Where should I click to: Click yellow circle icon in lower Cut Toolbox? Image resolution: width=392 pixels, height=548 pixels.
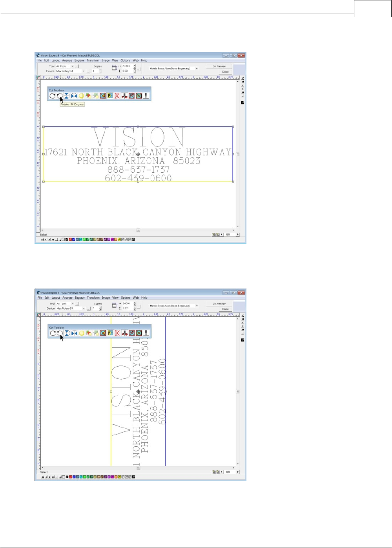pyautogui.click(x=82, y=333)
